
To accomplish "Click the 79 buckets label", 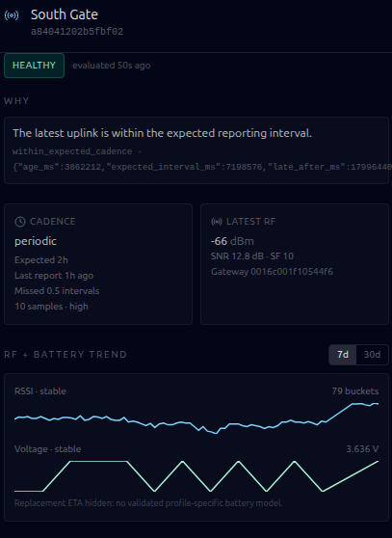I will click(355, 391).
